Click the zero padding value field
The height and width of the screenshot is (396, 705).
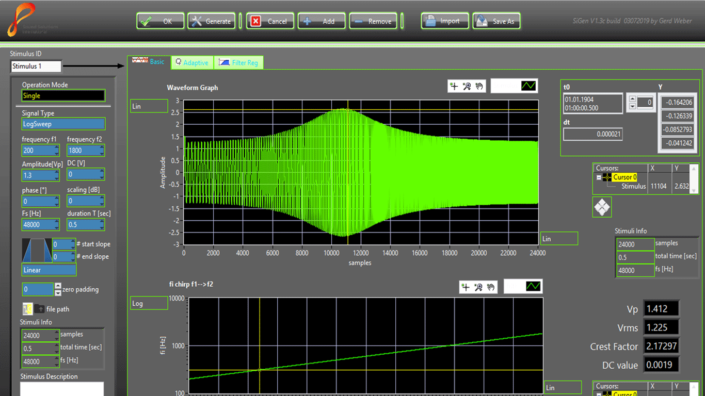37,289
